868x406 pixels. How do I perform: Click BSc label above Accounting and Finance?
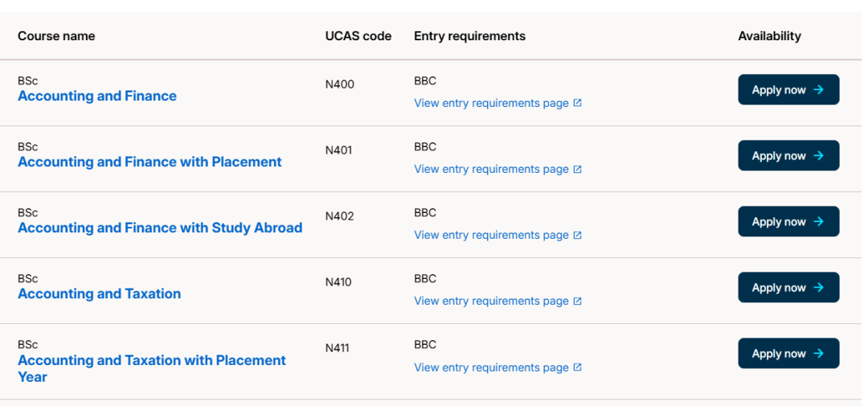27,81
